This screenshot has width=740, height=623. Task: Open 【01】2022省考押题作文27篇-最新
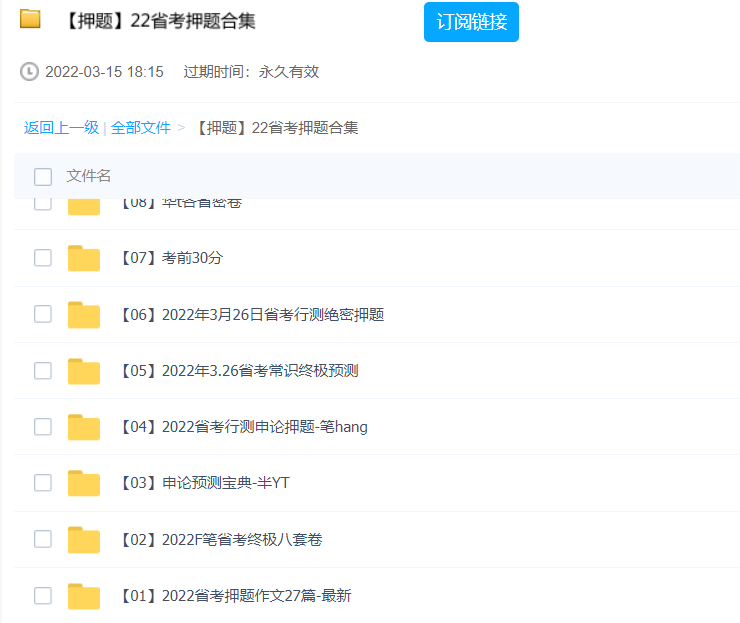tap(236, 596)
